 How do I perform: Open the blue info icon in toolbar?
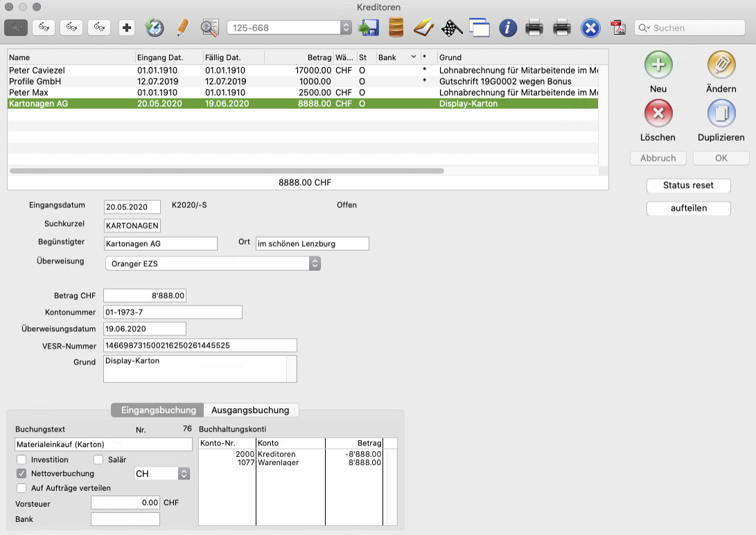508,28
